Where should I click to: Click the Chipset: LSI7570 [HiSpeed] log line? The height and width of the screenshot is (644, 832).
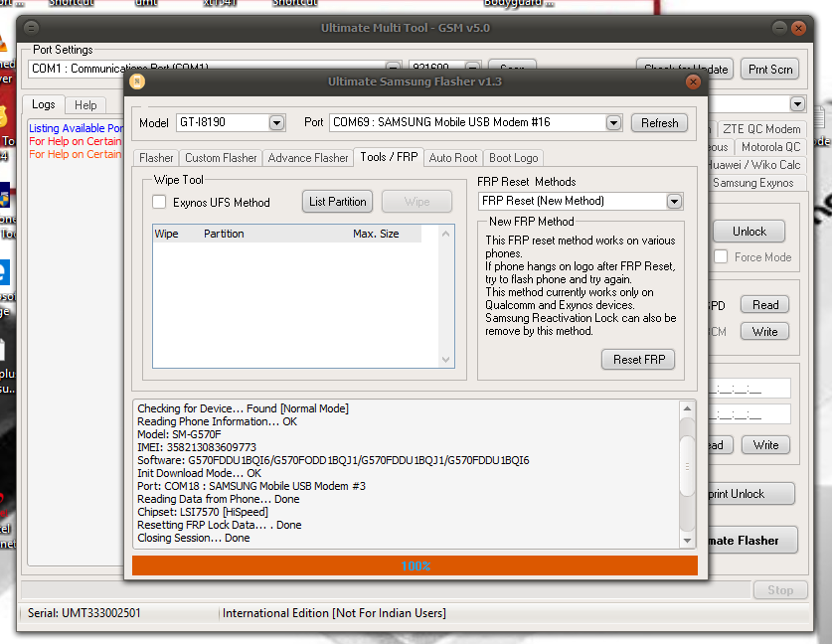click(203, 512)
